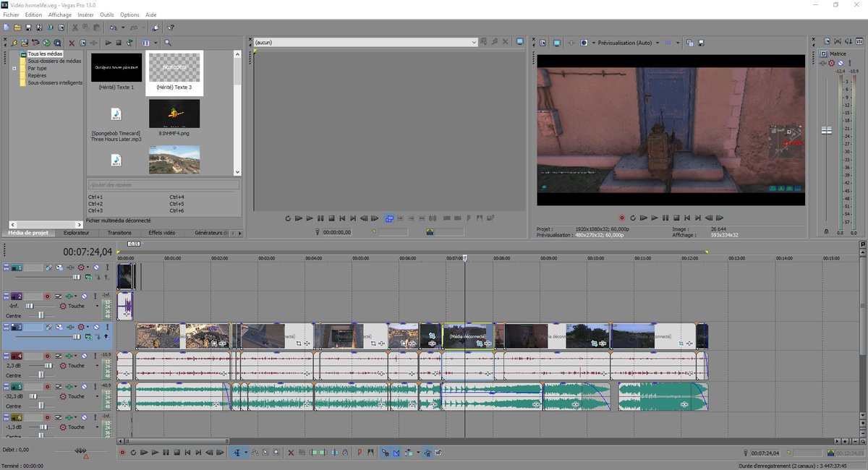
Task: Click the New project icon
Action: click(7, 27)
